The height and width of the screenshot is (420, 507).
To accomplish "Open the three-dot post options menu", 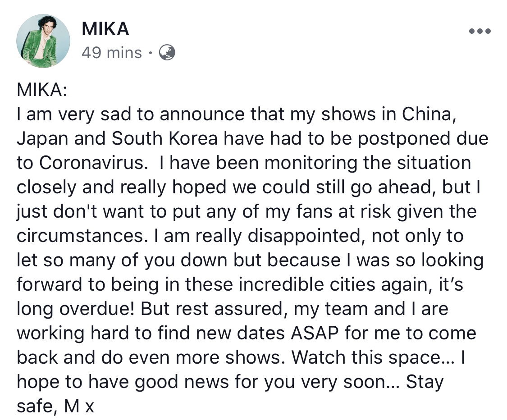I will 480,31.
